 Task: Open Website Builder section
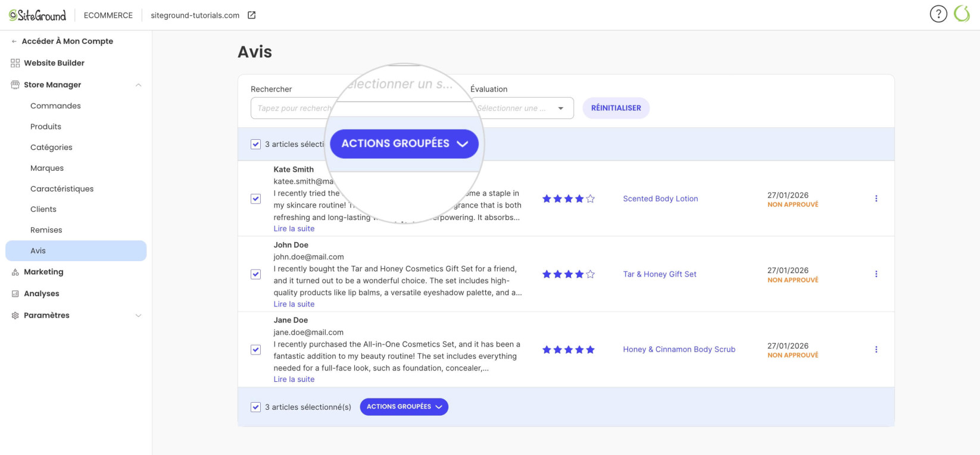[54, 63]
